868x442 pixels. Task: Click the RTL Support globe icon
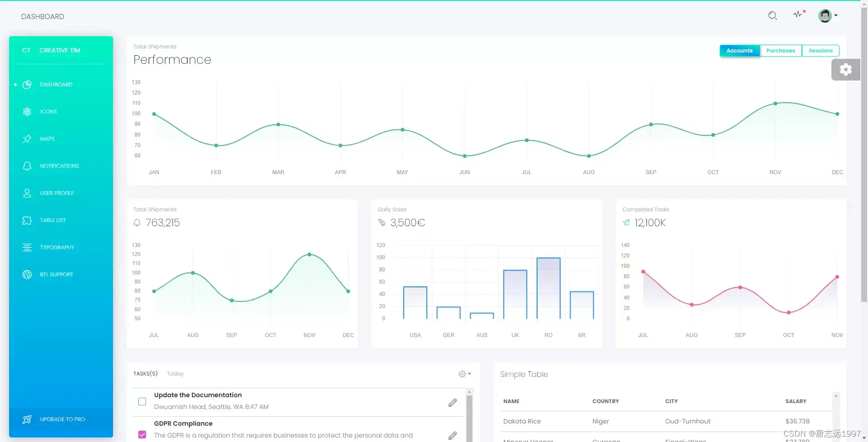click(27, 275)
